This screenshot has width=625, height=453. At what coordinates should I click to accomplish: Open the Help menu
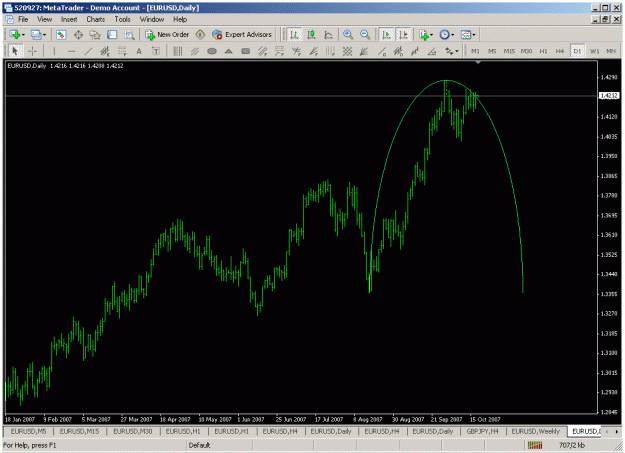pyautogui.click(x=180, y=19)
